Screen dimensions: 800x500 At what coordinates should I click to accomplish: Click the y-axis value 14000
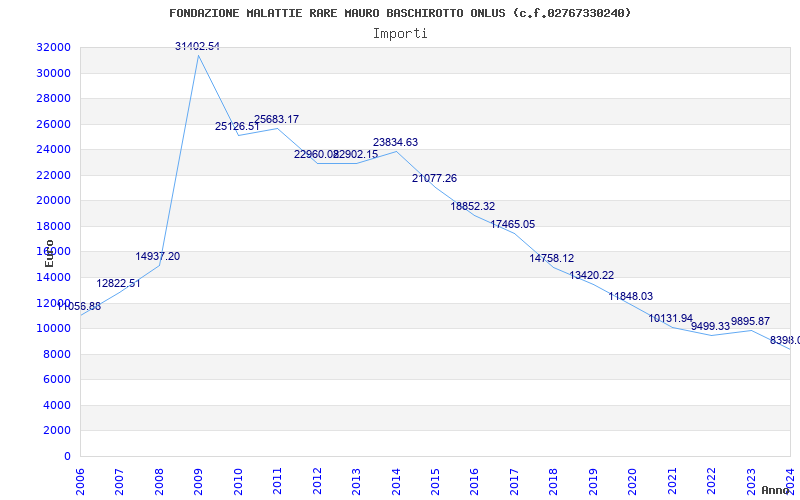(53, 278)
